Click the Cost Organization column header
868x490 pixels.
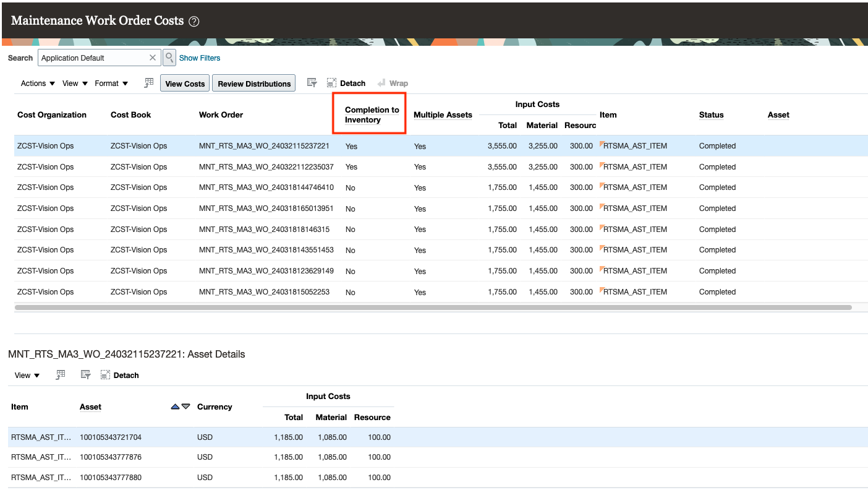tap(52, 114)
